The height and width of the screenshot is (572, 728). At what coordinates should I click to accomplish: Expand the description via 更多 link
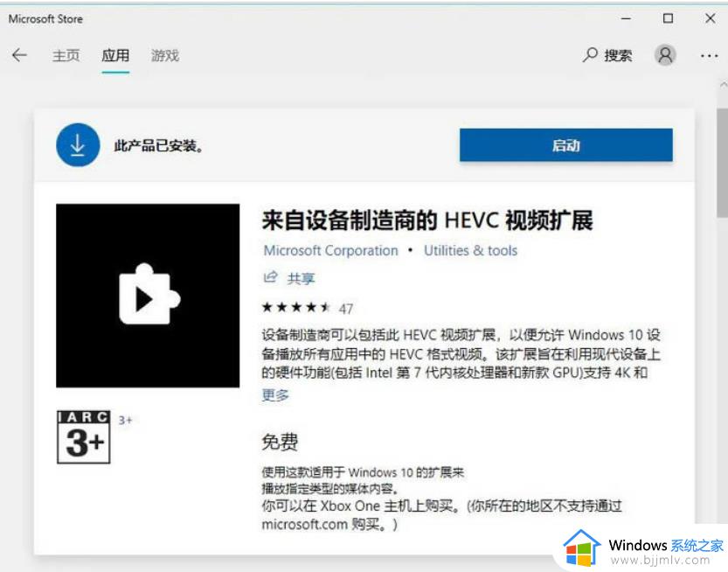pyautogui.click(x=275, y=395)
